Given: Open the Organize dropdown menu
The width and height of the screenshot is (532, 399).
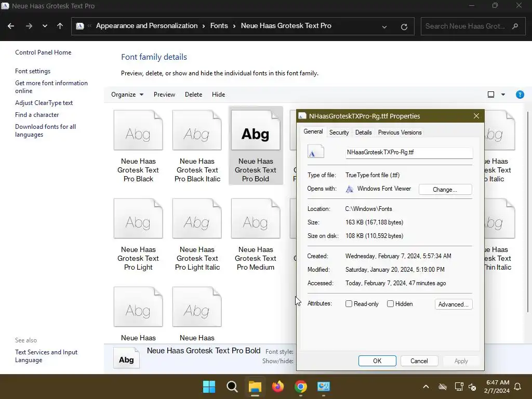Looking at the screenshot, I should point(127,95).
